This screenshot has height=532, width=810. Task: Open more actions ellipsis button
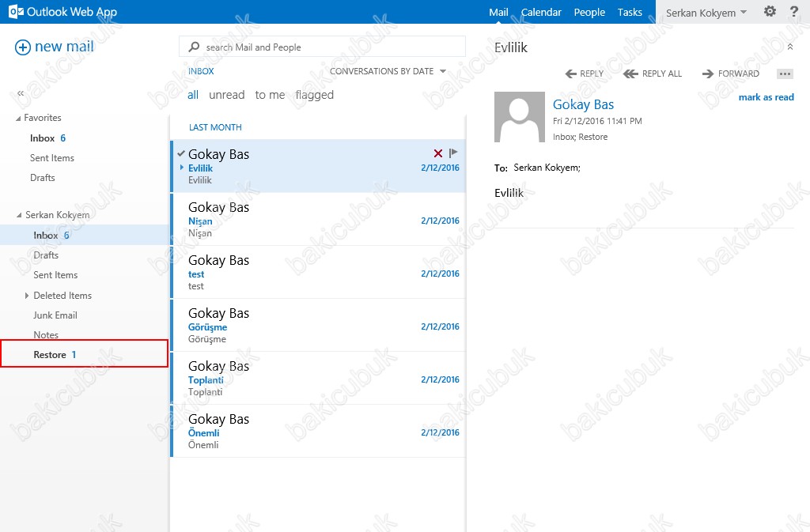coord(785,74)
